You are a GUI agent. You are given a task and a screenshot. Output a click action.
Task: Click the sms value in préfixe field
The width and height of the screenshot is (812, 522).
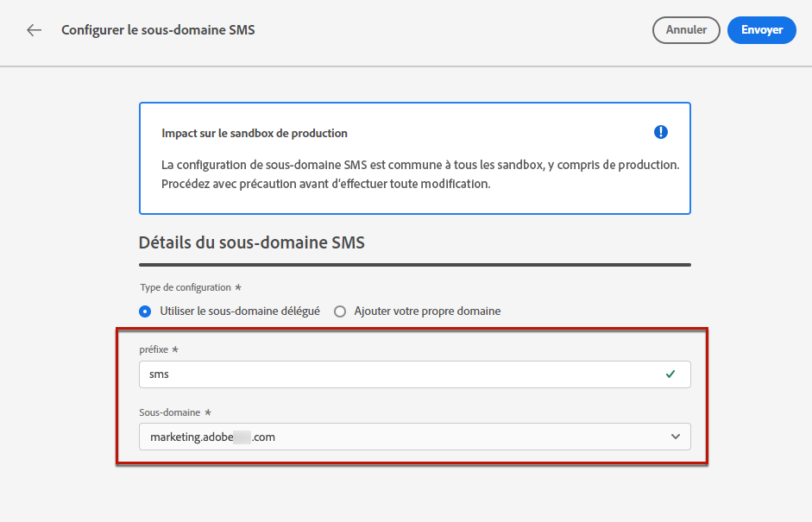coord(159,374)
